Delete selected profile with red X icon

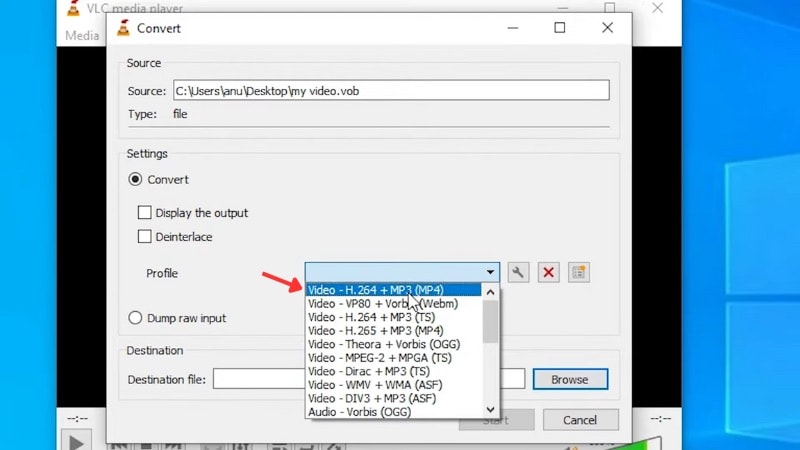(x=548, y=272)
